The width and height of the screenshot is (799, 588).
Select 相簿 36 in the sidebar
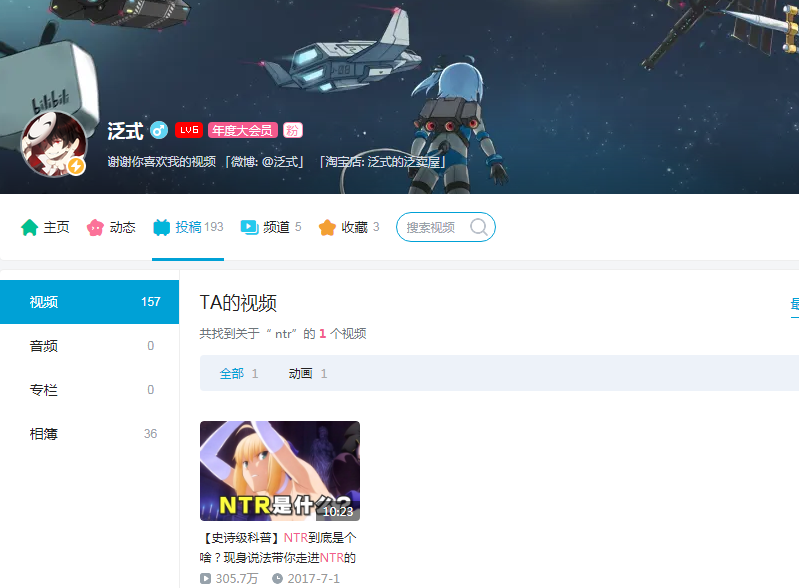[89, 434]
